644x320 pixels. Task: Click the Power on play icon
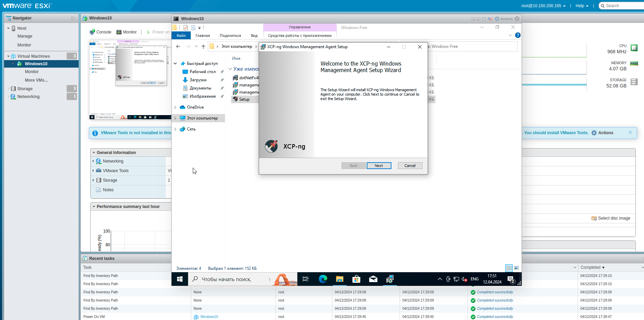tap(148, 32)
